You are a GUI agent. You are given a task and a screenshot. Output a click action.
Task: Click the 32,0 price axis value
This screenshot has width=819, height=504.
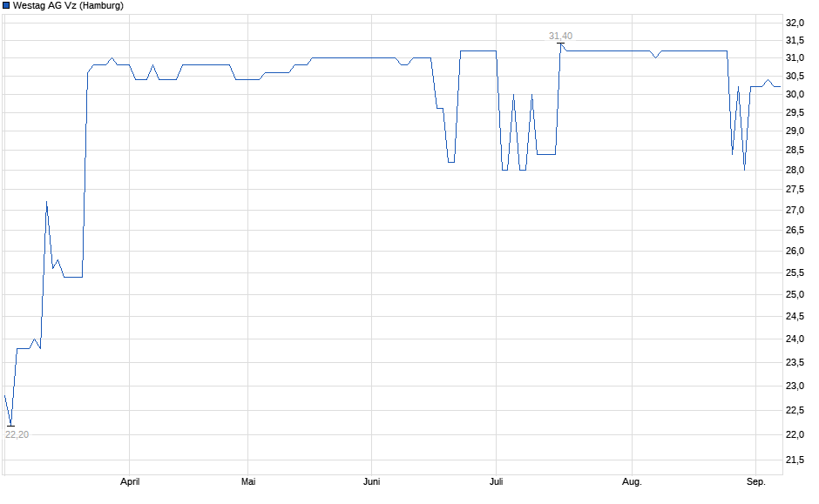click(795, 23)
